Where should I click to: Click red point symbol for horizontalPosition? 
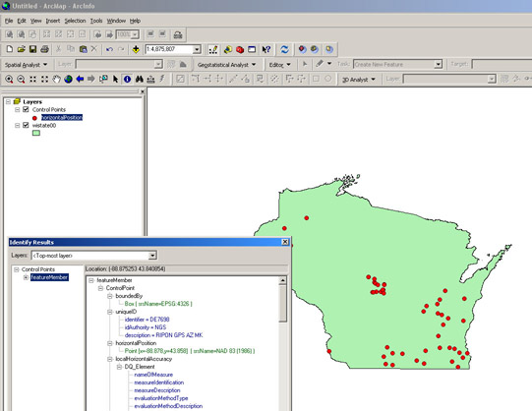tap(34, 118)
